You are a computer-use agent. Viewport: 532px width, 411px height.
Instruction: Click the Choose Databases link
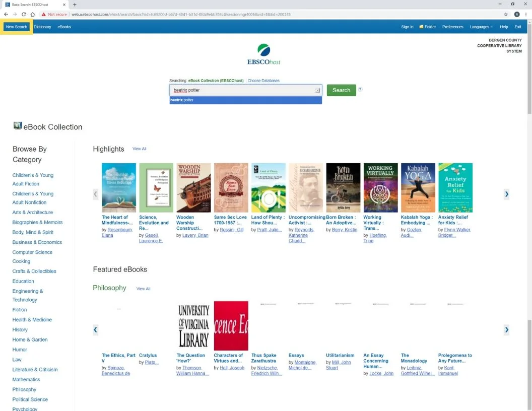tap(263, 81)
